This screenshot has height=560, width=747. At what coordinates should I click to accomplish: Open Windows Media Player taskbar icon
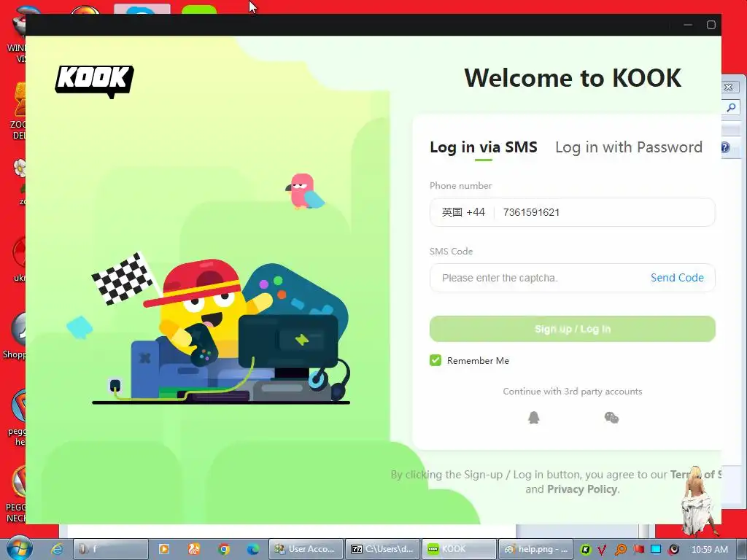click(x=164, y=549)
